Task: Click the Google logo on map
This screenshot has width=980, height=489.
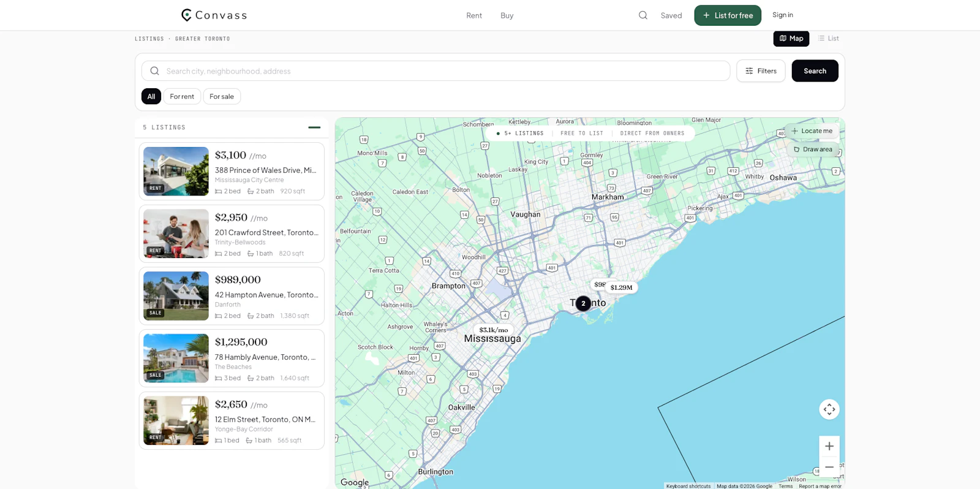Action: pyautogui.click(x=355, y=482)
